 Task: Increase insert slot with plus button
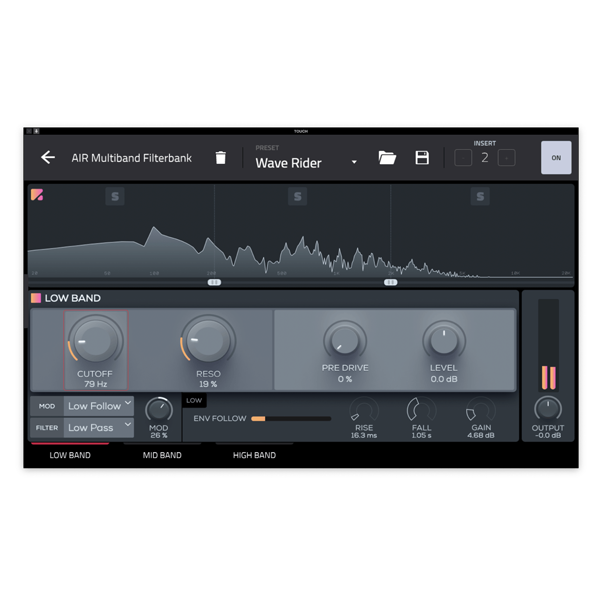point(507,158)
